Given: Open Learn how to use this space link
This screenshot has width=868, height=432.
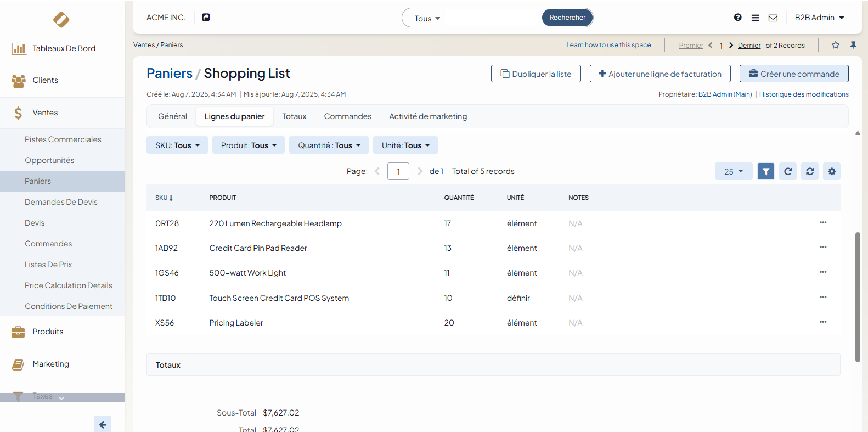Looking at the screenshot, I should tap(608, 45).
